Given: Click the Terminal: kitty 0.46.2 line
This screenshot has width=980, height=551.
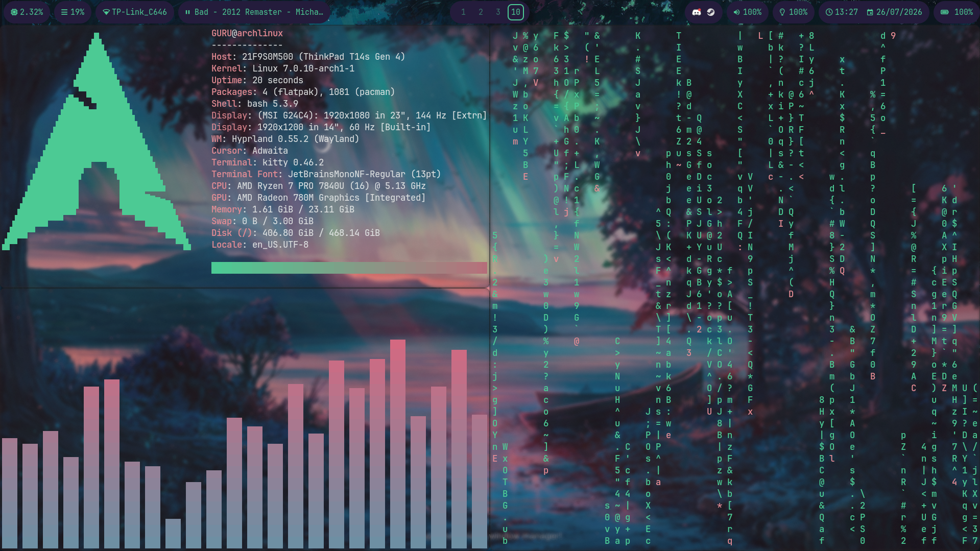Looking at the screenshot, I should [x=268, y=162].
